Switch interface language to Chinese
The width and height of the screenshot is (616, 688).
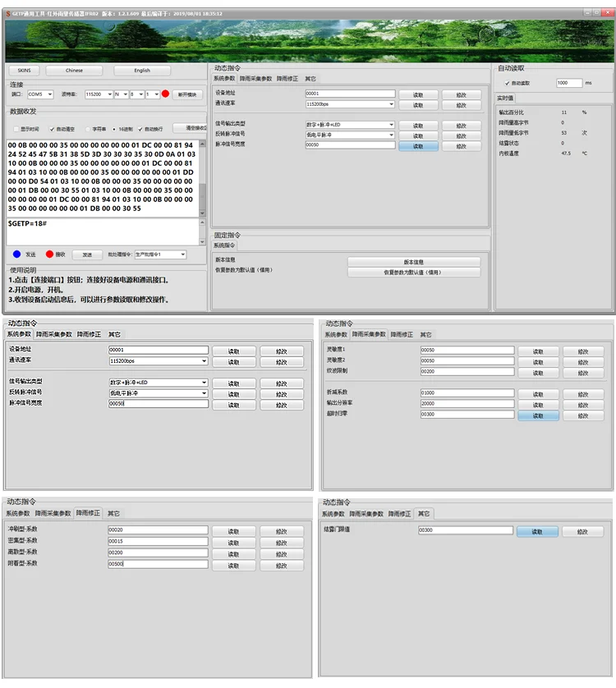(74, 71)
